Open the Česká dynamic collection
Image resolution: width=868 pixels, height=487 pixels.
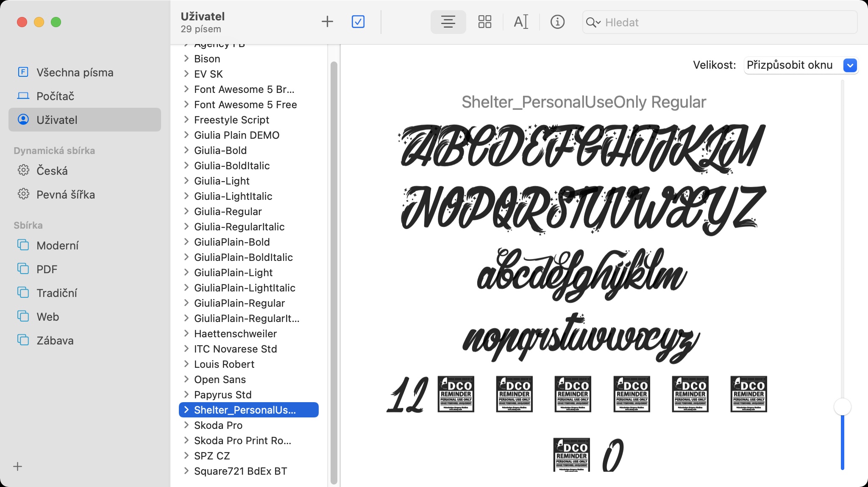52,171
